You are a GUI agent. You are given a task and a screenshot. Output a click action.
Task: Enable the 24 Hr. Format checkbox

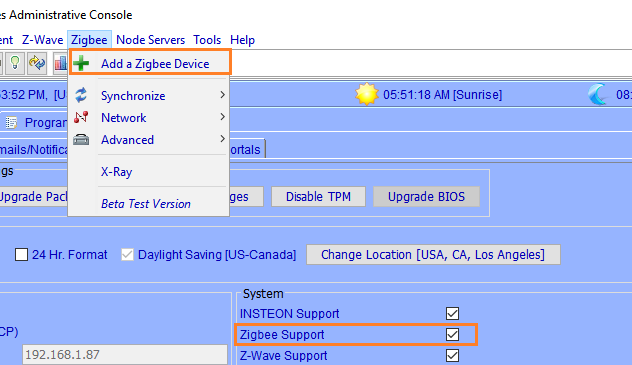point(21,255)
